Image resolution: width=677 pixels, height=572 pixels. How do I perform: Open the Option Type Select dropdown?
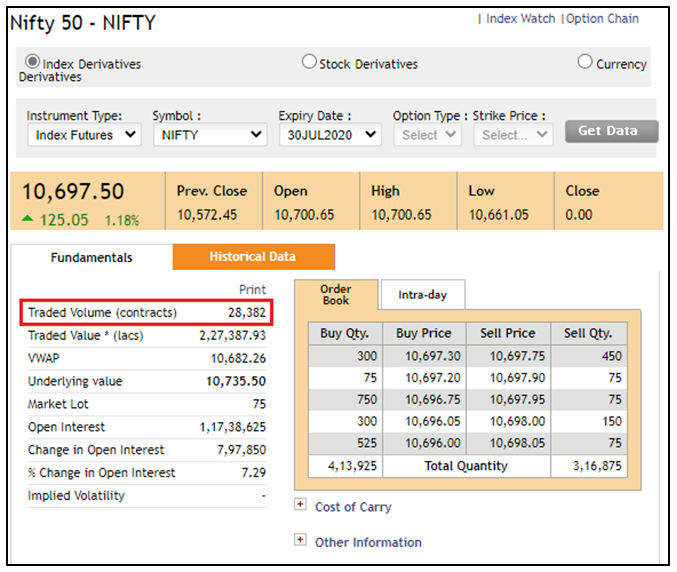coord(427,135)
